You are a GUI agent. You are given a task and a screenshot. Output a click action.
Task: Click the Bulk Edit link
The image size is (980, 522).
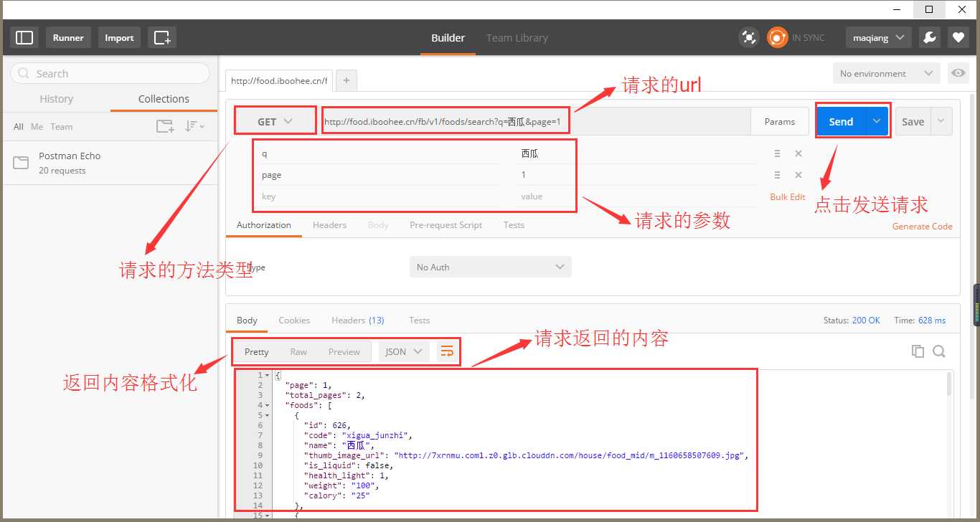788,196
